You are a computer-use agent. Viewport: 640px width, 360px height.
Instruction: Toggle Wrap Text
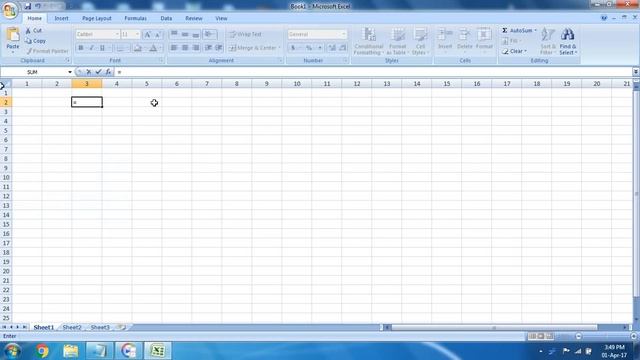245,34
